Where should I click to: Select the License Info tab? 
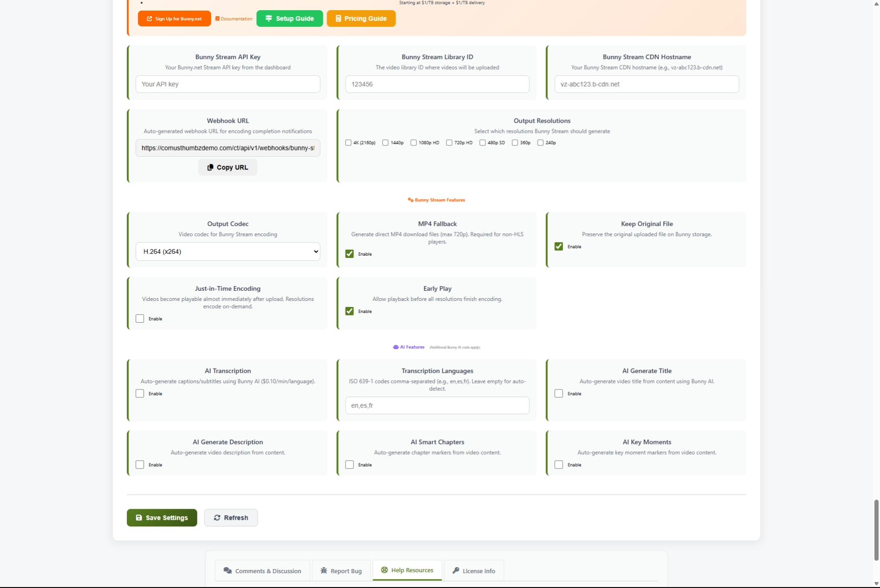pos(473,571)
